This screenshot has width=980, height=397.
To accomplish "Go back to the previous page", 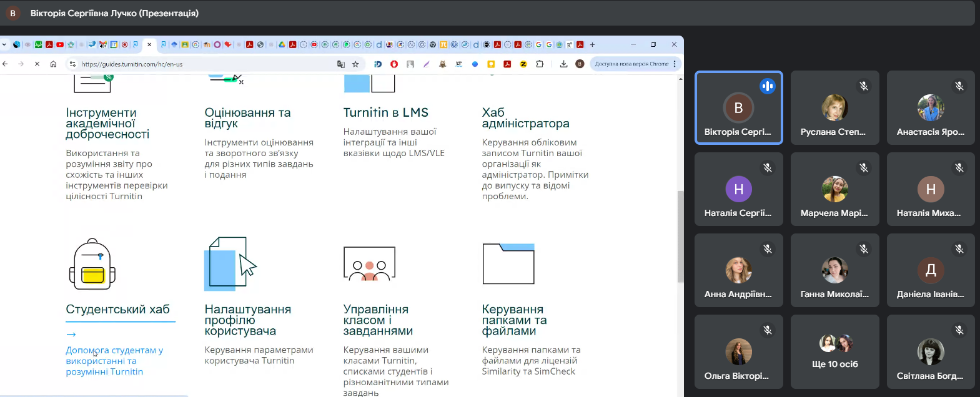I will tap(5, 64).
